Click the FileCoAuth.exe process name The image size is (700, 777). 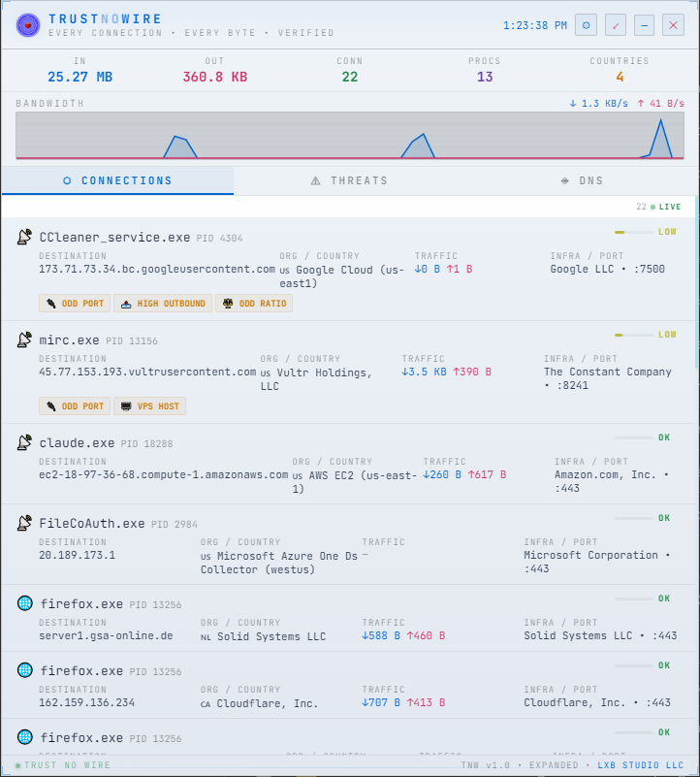92,523
